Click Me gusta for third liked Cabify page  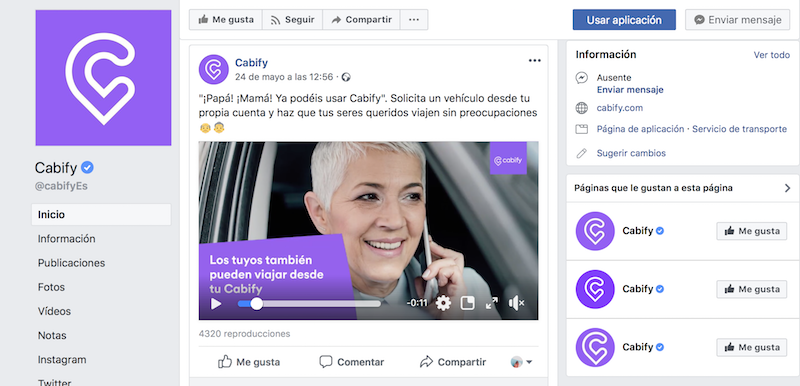pyautogui.click(x=752, y=347)
